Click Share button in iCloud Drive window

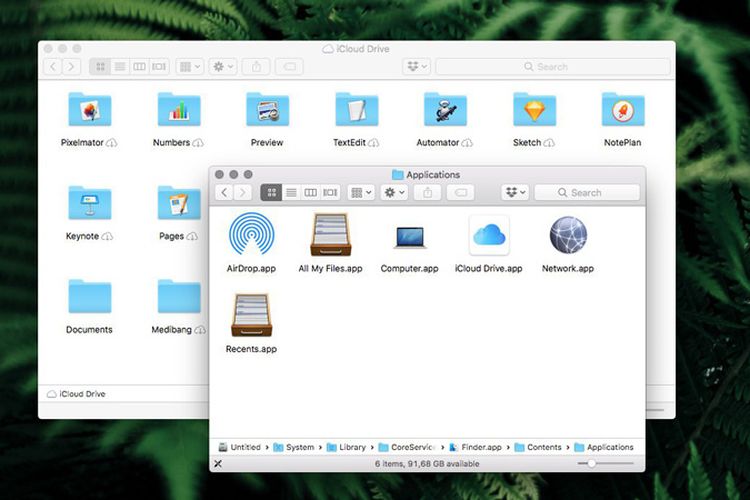coord(256,67)
